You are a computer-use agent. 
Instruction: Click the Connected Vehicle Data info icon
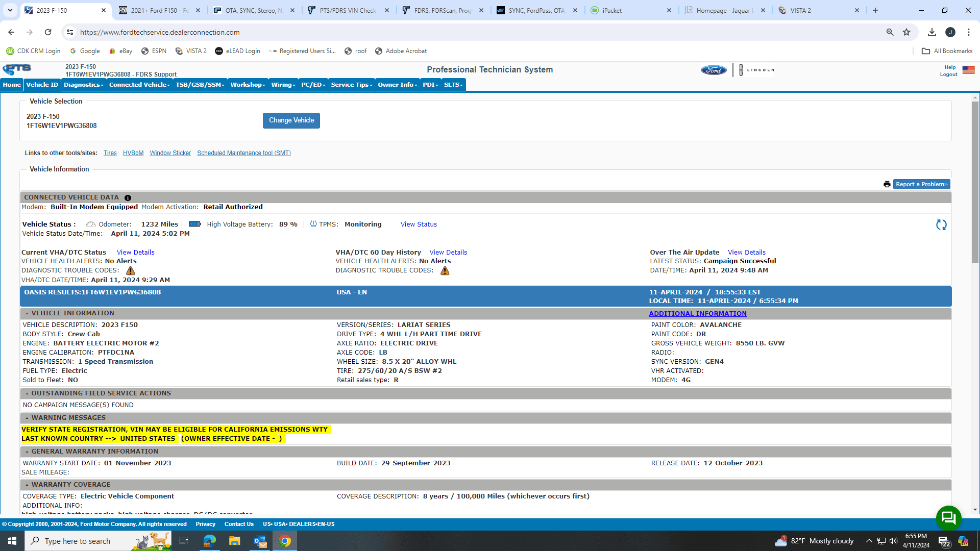[x=128, y=198]
